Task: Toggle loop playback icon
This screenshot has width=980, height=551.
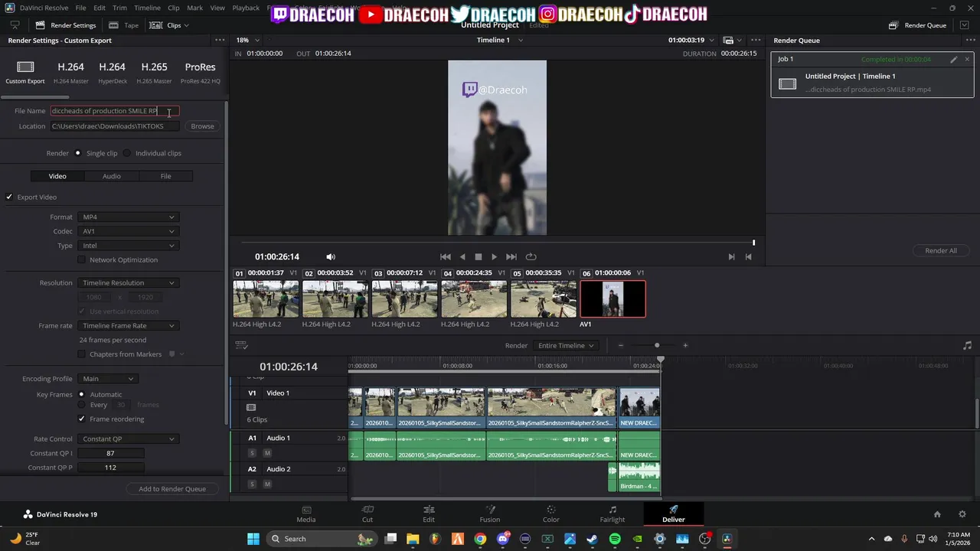Action: tap(531, 257)
